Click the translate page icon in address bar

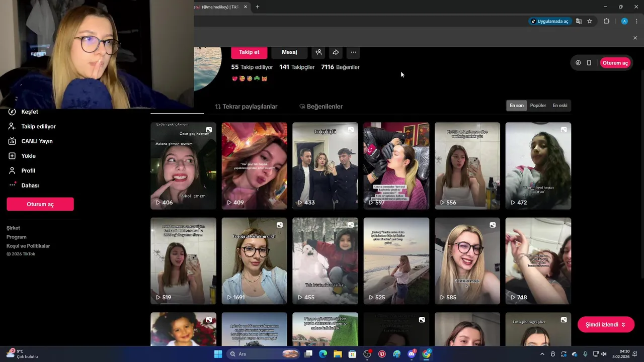coord(579,21)
